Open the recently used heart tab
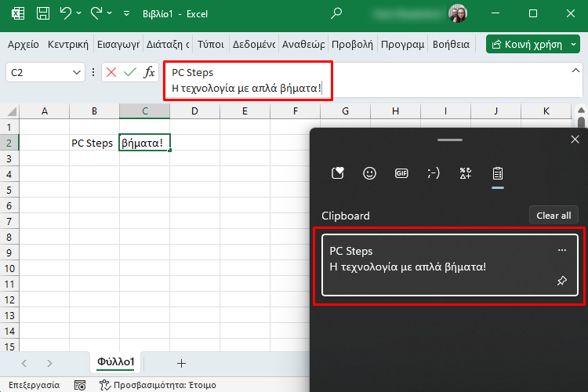Screen dimensions: 588x392 pos(337,173)
